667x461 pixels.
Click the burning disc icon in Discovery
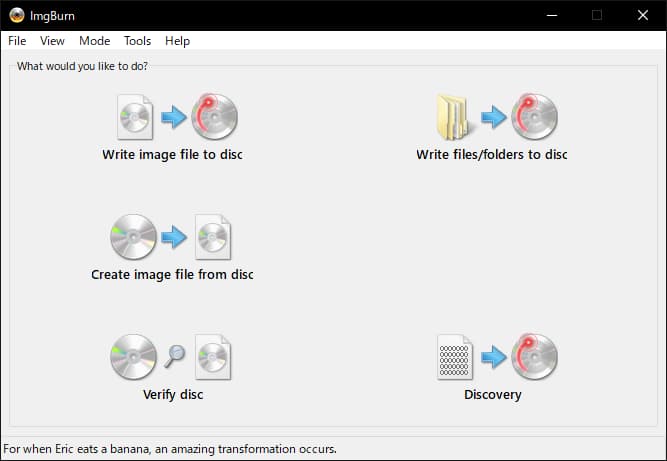(534, 356)
